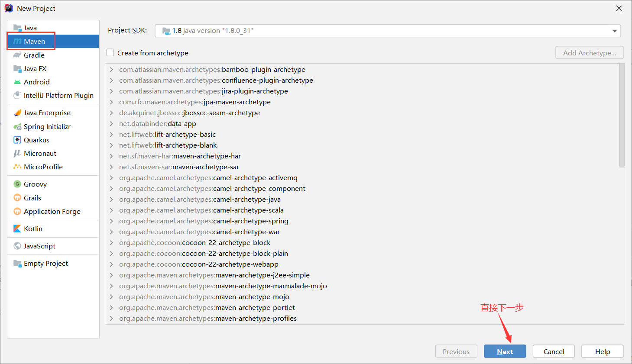632x364 pixels.
Task: Click the JavaScript globe icon
Action: tap(17, 246)
